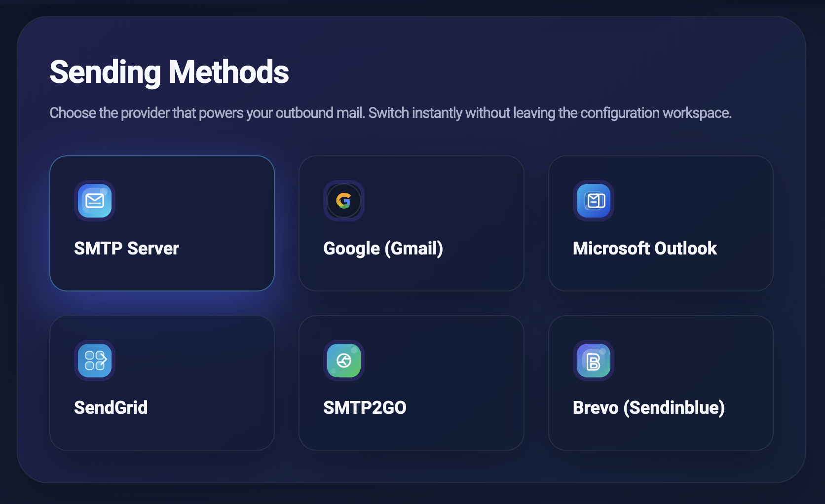Click the "Google (Gmail)" label text
This screenshot has width=825, height=504.
tap(383, 249)
